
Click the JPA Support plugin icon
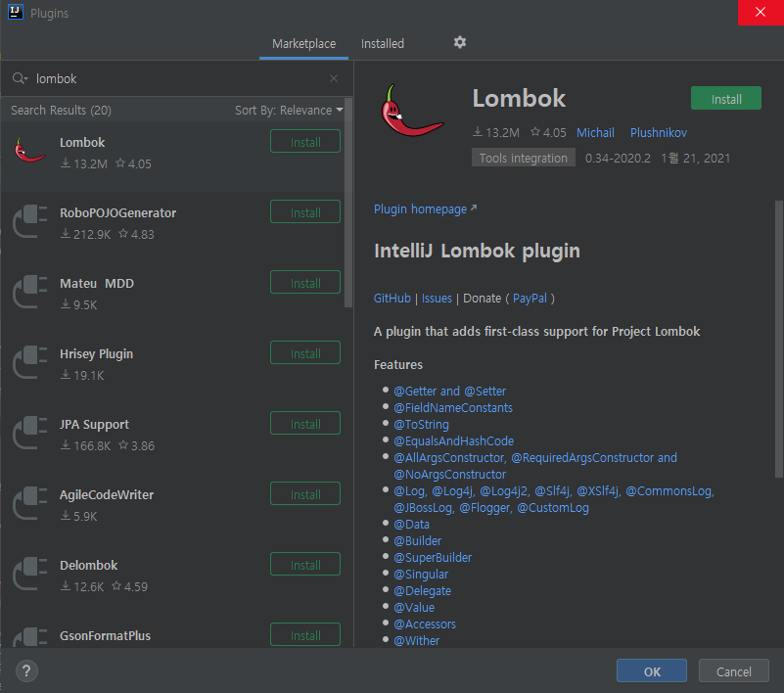(x=30, y=432)
